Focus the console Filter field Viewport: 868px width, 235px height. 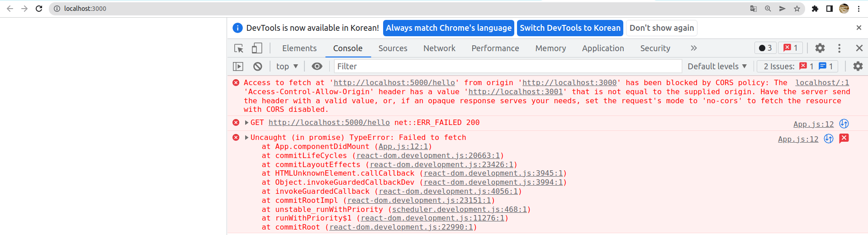point(508,67)
